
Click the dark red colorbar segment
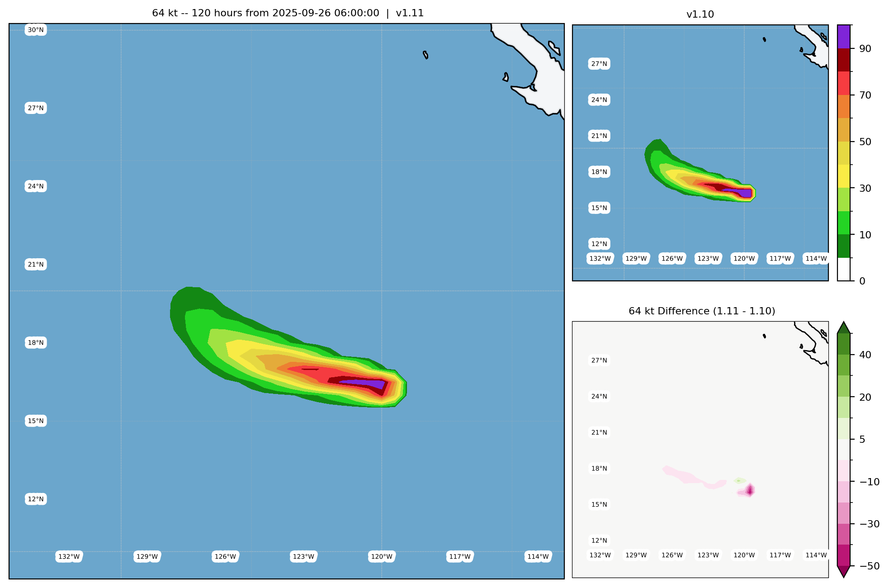[844, 60]
